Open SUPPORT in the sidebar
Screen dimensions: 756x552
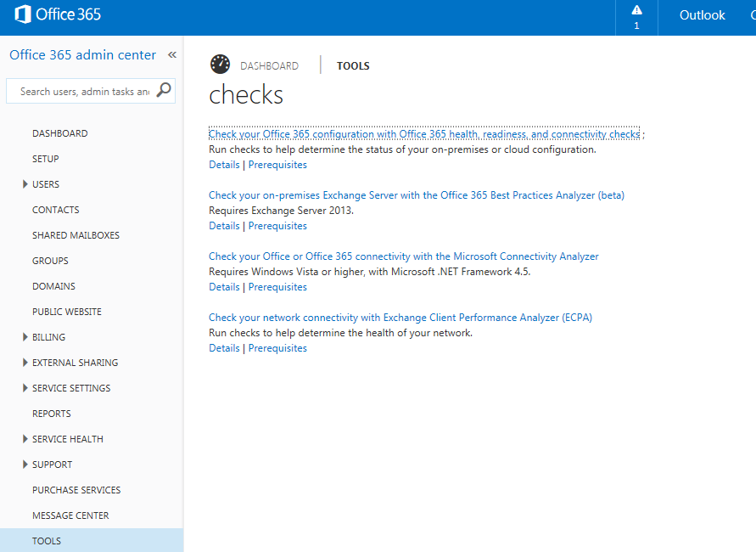(52, 465)
